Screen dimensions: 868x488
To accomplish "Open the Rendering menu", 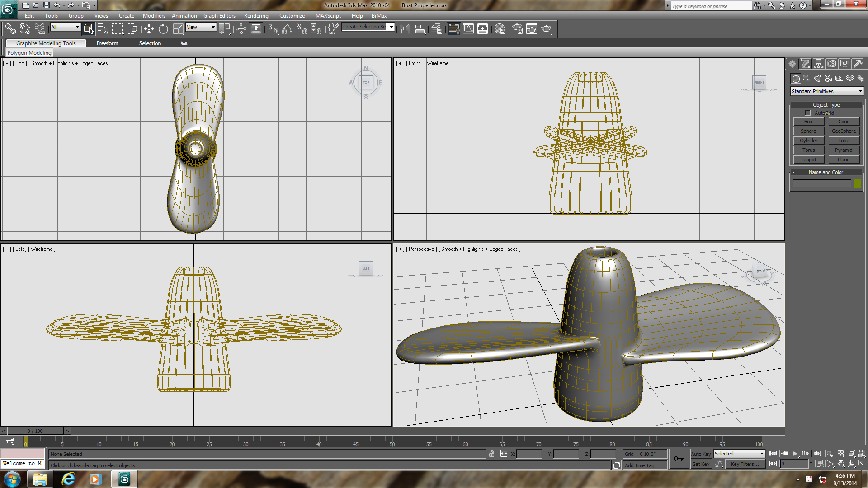I will coord(256,15).
